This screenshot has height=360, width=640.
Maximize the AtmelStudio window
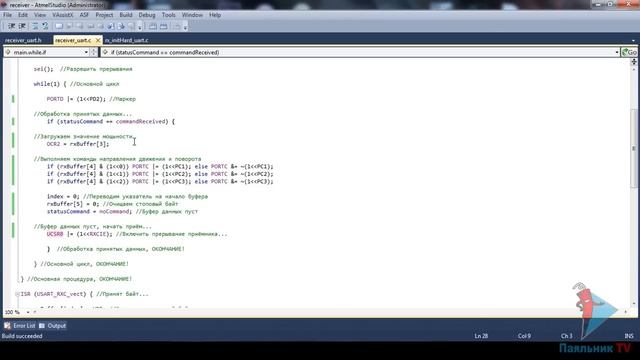click(611, 4)
